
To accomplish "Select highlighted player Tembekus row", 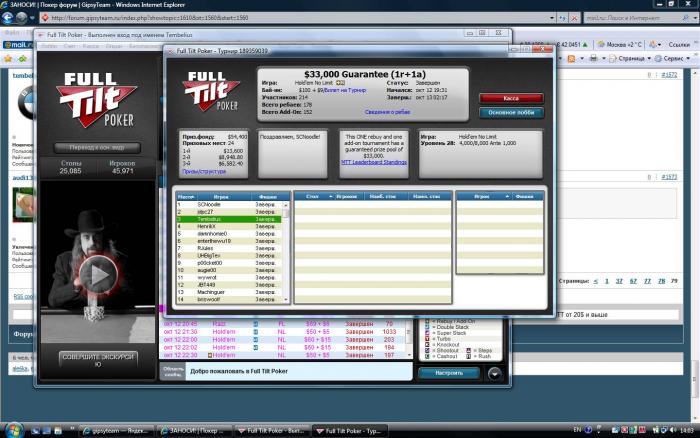I will (229, 219).
